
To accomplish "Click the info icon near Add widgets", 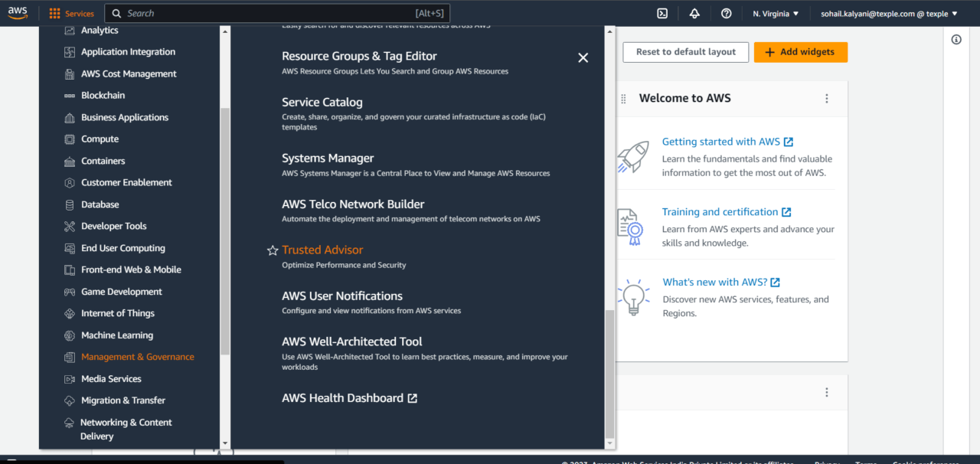I will coord(955,39).
